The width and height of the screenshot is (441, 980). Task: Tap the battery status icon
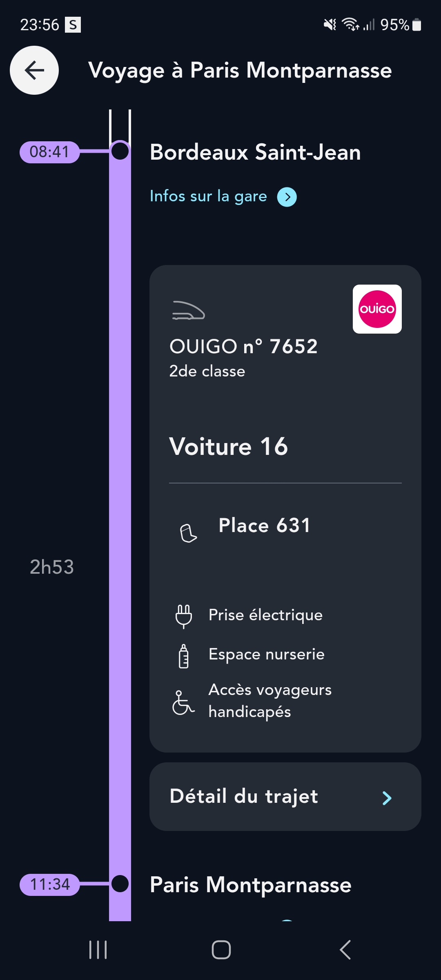click(416, 25)
